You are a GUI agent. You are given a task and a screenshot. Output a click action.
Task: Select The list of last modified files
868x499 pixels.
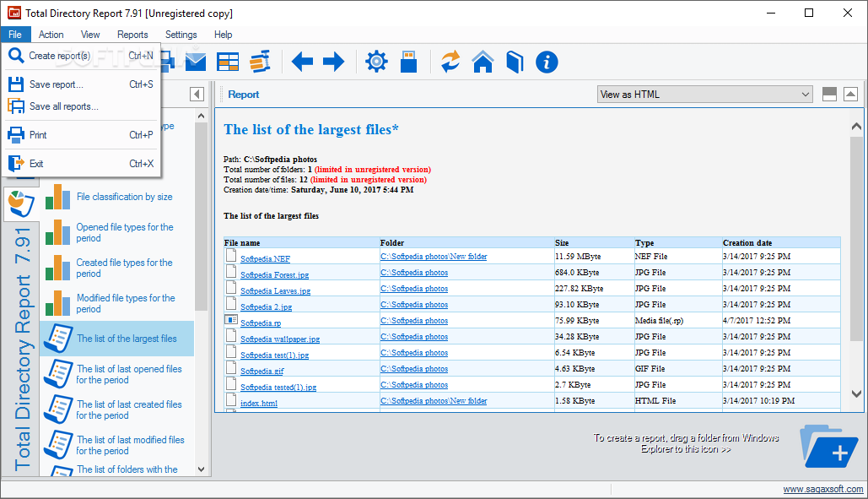tap(116, 445)
